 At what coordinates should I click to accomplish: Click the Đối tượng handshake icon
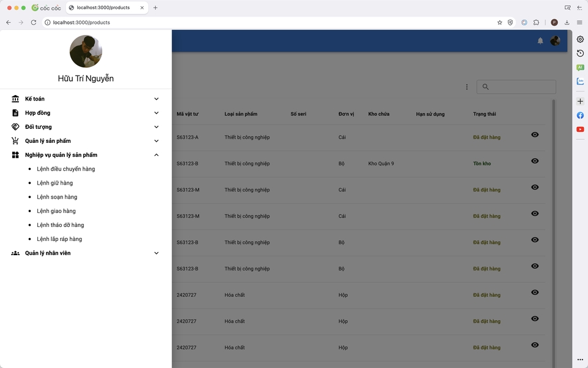(15, 127)
